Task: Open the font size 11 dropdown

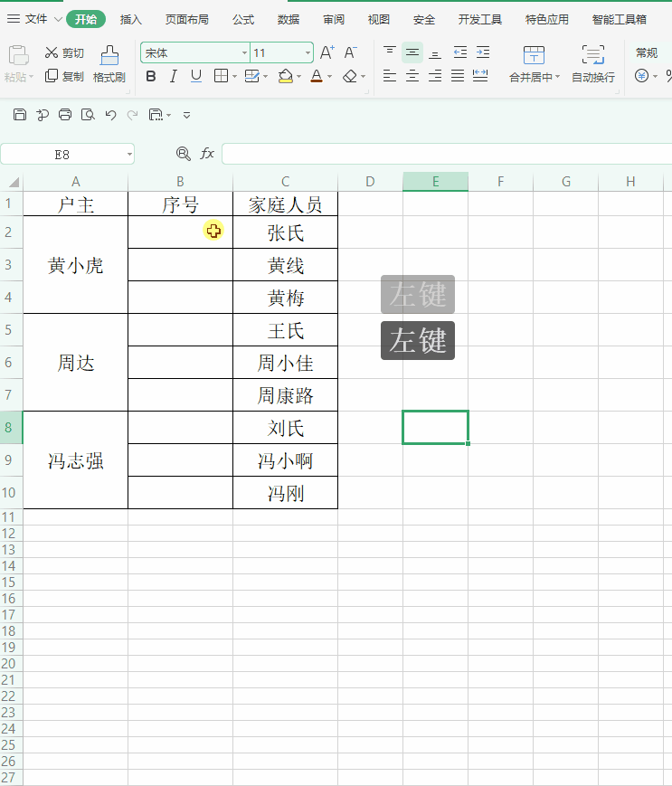Action: point(308,52)
